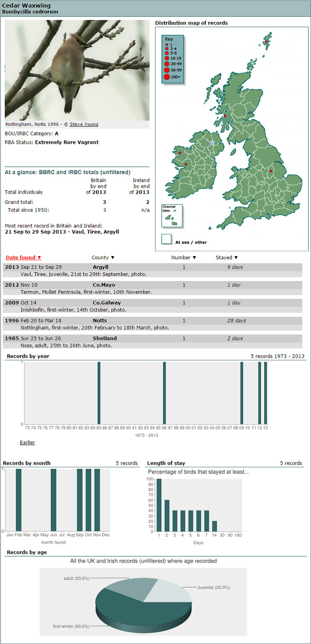Click the 28 days stayed value
This screenshot has width=311, height=644.
[x=236, y=320]
